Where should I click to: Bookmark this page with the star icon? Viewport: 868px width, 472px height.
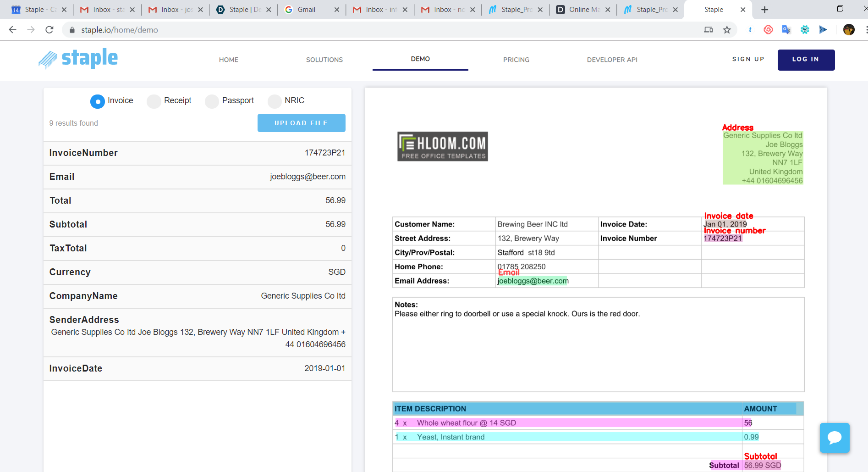coord(727,30)
